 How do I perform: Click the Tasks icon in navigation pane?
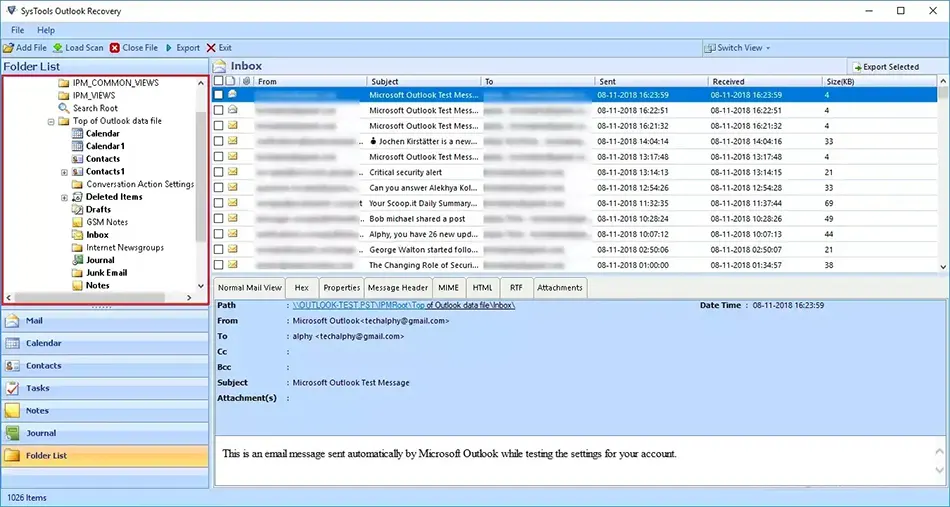point(12,388)
